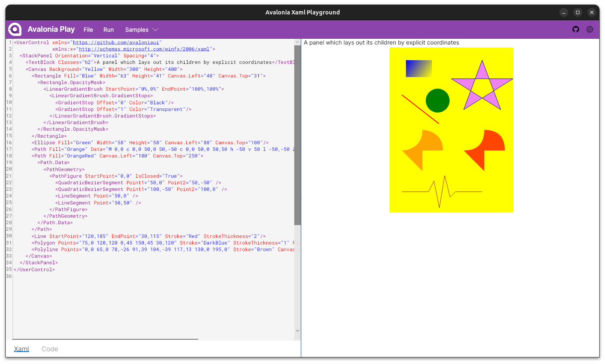Click the Avalonia logo icon
The height and width of the screenshot is (364, 605).
pyautogui.click(x=15, y=29)
